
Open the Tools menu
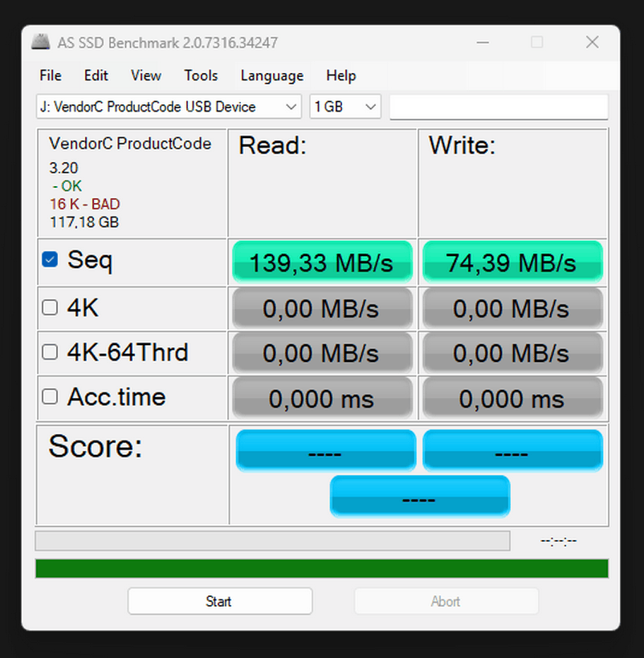pyautogui.click(x=201, y=75)
